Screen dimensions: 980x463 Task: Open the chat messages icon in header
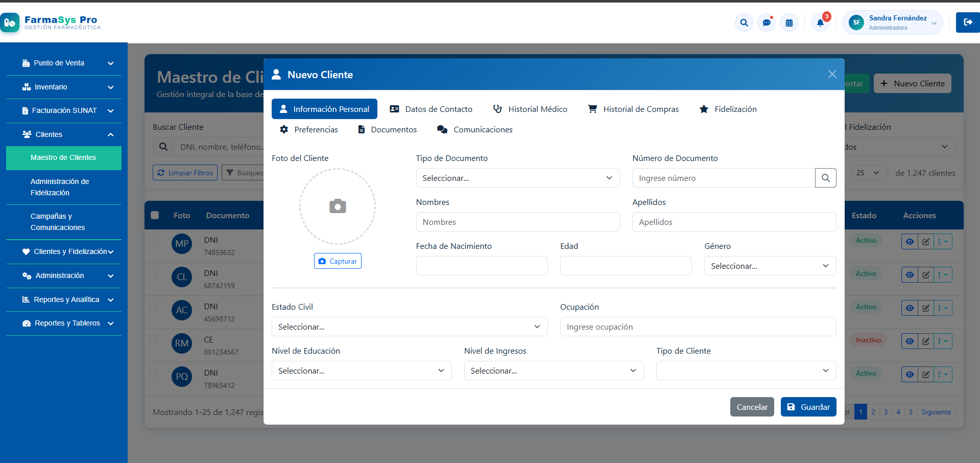pos(767,22)
